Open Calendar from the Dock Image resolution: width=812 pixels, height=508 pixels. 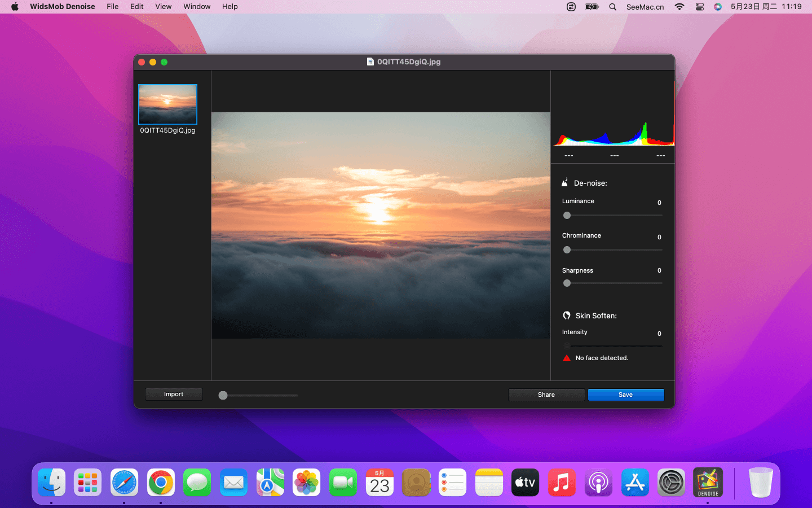pos(379,483)
